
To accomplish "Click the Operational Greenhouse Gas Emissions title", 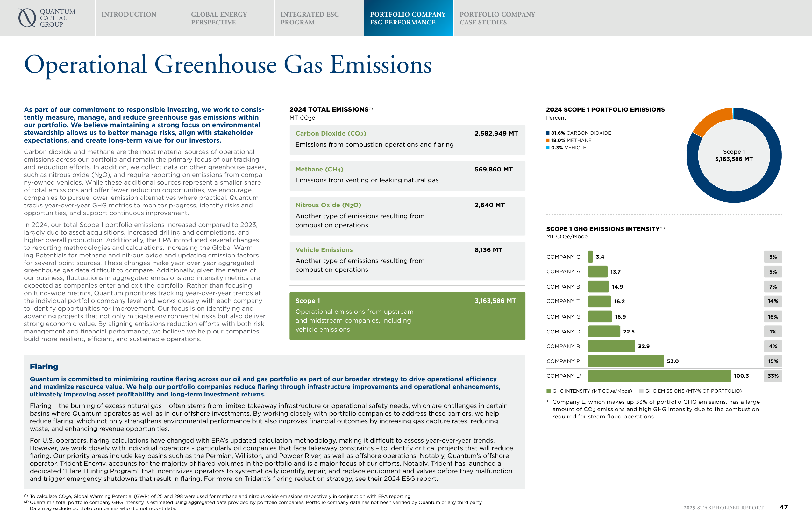I will (x=228, y=65).
